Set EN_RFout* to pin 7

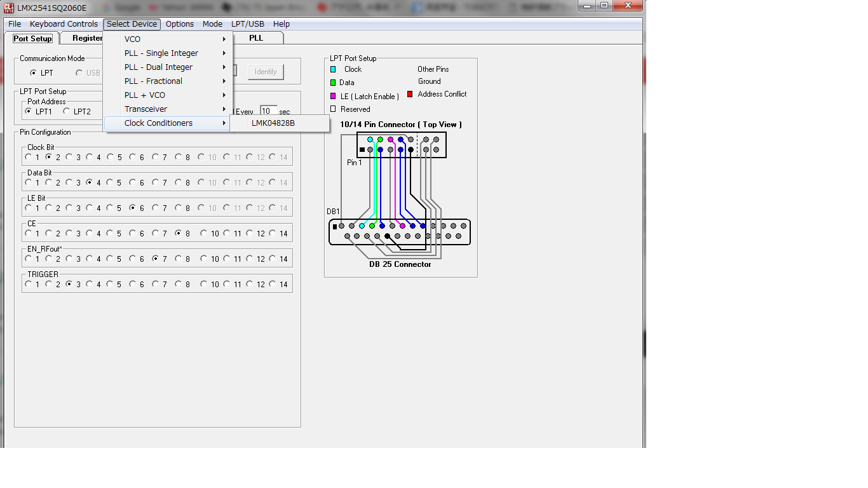tap(156, 259)
